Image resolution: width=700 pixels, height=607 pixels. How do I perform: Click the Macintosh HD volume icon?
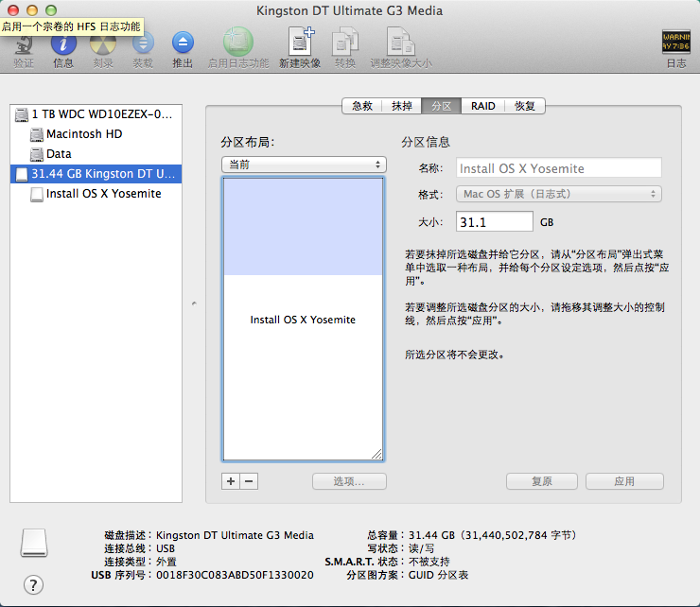pyautogui.click(x=37, y=134)
